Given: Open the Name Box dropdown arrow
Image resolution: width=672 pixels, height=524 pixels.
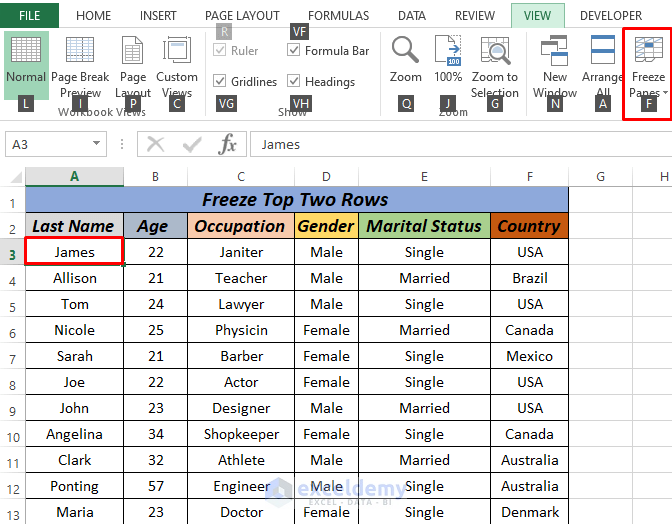Looking at the screenshot, I should [x=97, y=144].
